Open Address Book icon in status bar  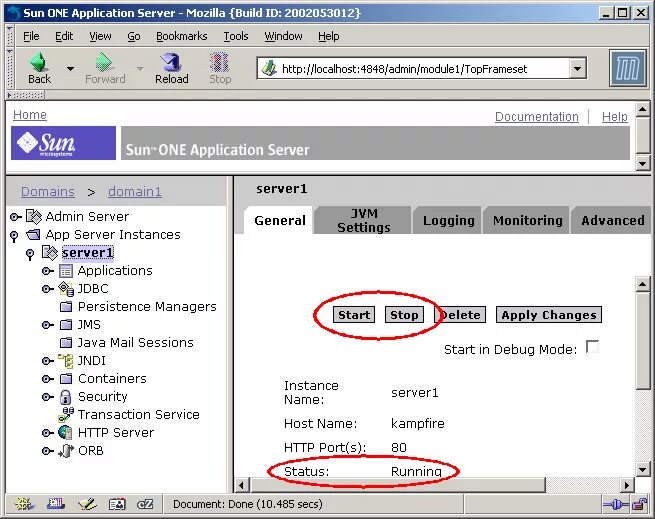(117, 504)
